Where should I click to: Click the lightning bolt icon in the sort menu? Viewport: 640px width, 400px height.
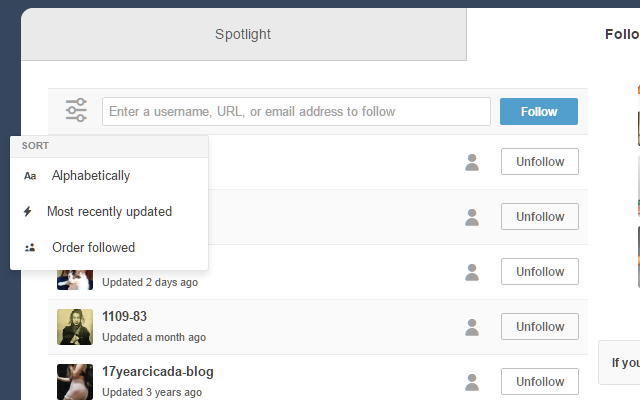[x=27, y=211]
